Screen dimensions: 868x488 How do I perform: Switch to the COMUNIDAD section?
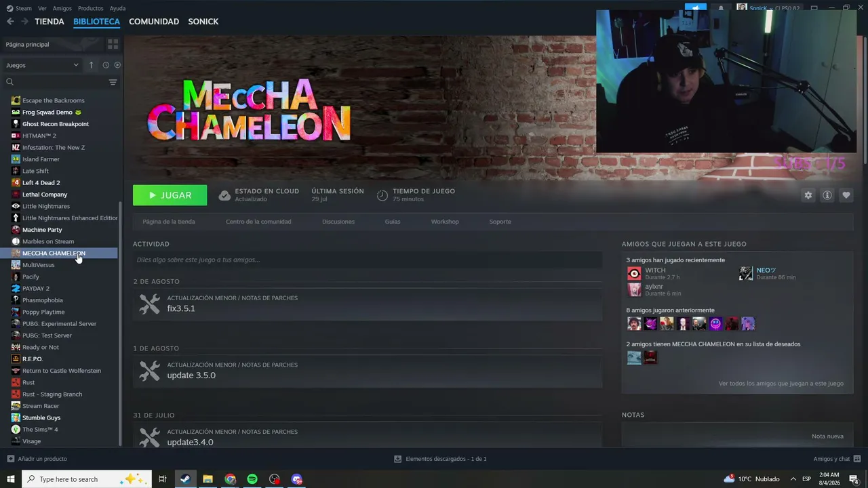154,22
